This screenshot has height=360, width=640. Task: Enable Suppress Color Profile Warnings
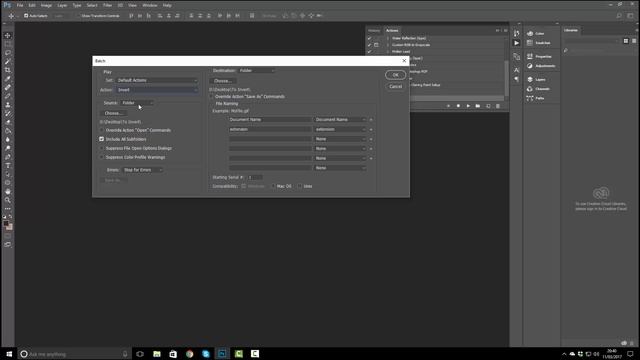coord(102,157)
